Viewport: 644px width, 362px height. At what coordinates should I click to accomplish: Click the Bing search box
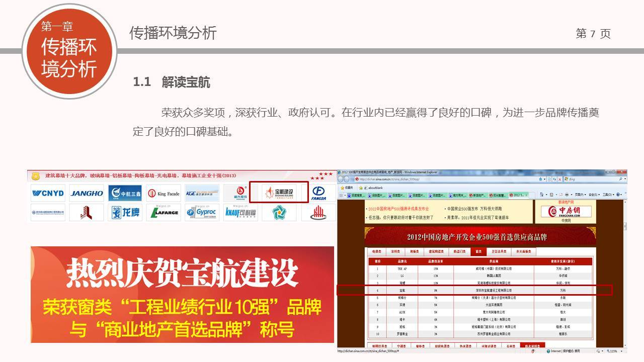pos(594,179)
